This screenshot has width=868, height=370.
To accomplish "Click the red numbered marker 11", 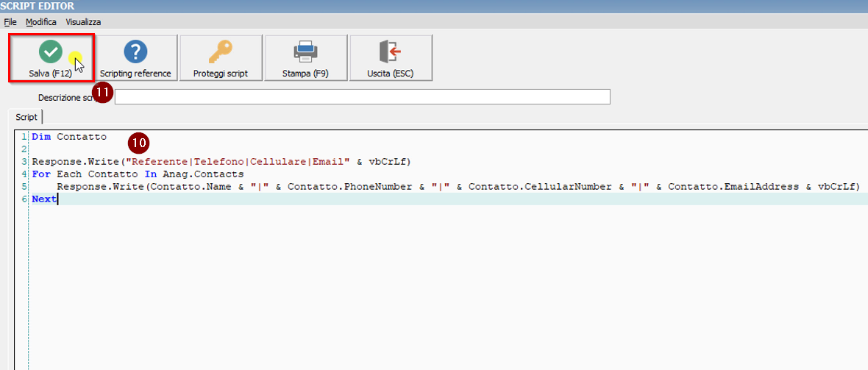I will [103, 93].
